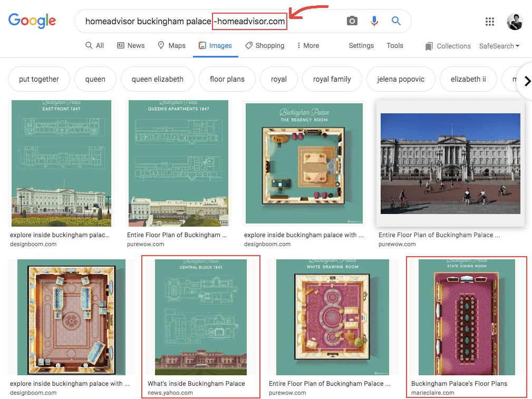Screen dimensions: 532x399
Task: Switch to the News tab
Action: [131, 45]
